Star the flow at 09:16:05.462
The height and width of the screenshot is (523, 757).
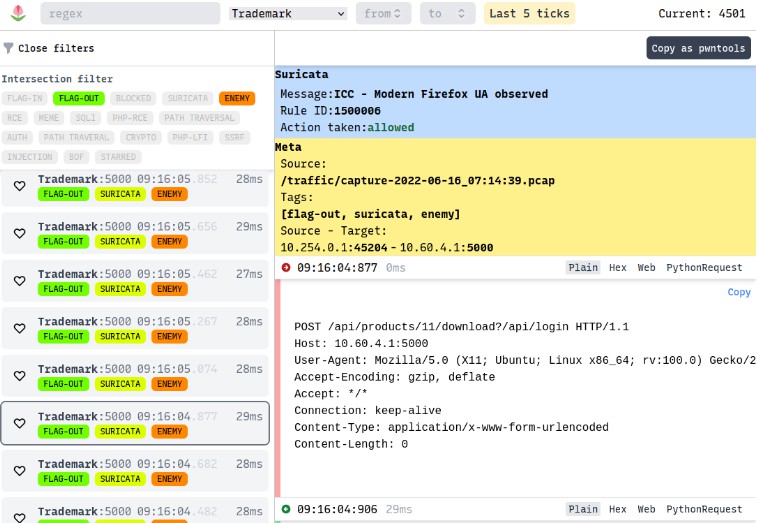click(19, 280)
